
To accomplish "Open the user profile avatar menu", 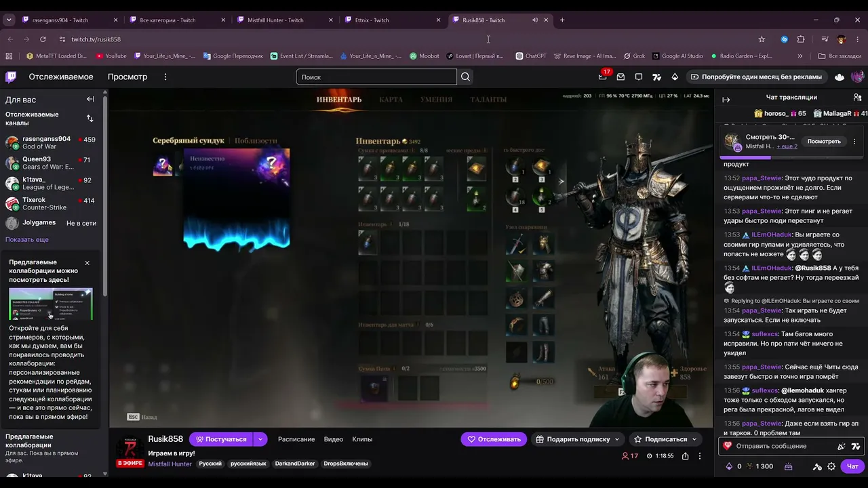I will 857,77.
